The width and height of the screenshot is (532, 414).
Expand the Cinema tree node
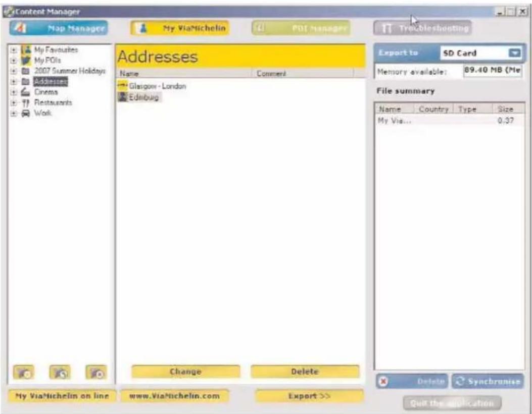[14, 92]
